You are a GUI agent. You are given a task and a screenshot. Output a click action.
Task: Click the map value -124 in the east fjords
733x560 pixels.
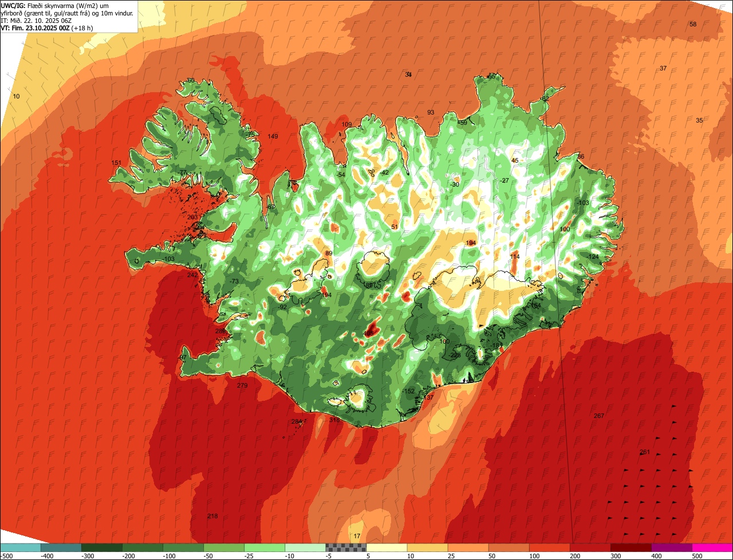(x=592, y=257)
